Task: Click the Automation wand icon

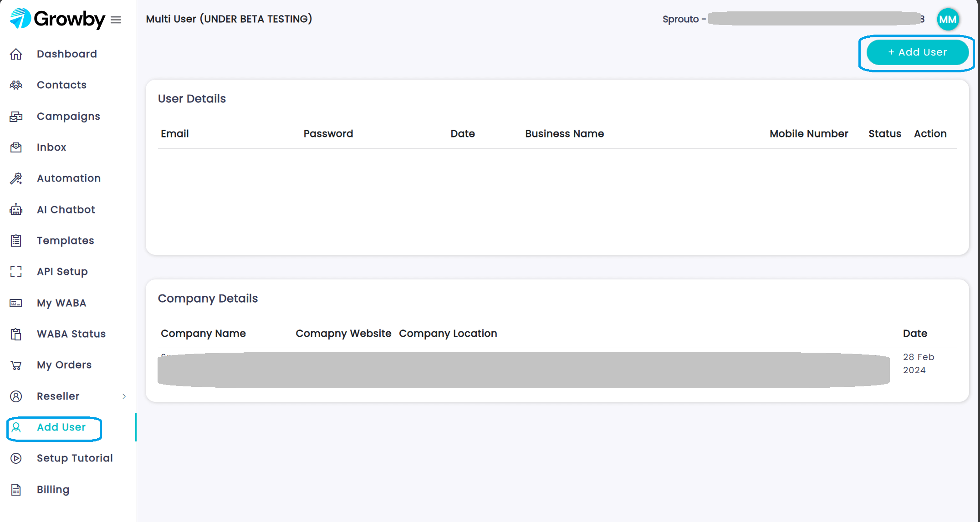Action: point(16,178)
